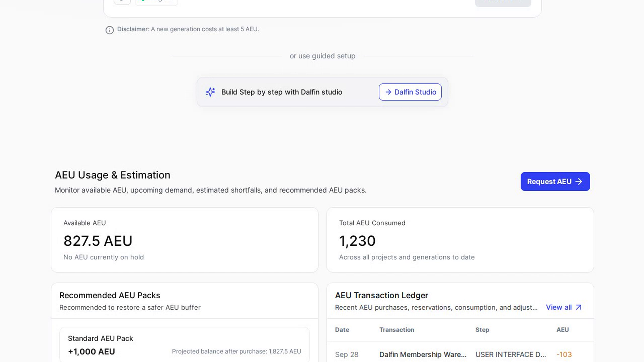Image resolution: width=644 pixels, height=362 pixels.
Task: Click the +1,000 AEU amount
Action: pyautogui.click(x=91, y=352)
